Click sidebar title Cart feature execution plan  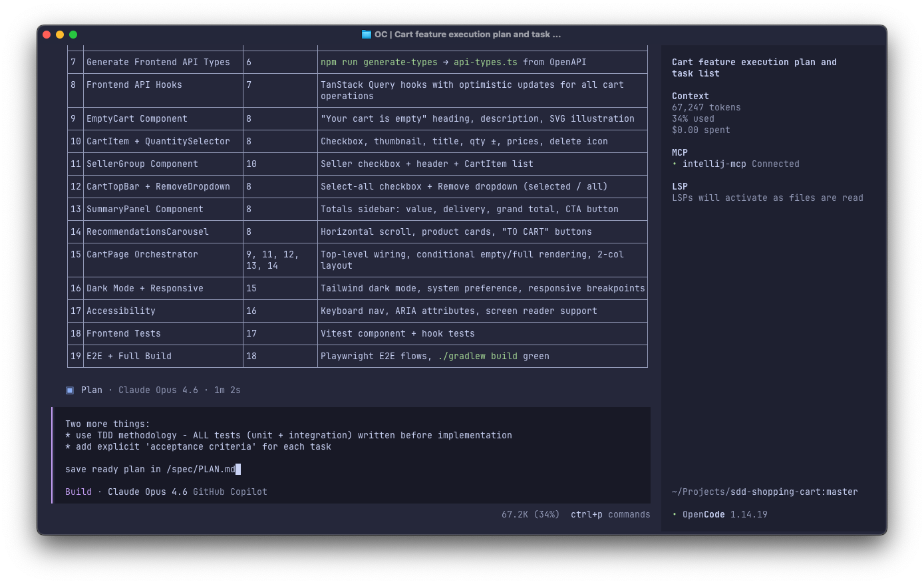(x=754, y=68)
